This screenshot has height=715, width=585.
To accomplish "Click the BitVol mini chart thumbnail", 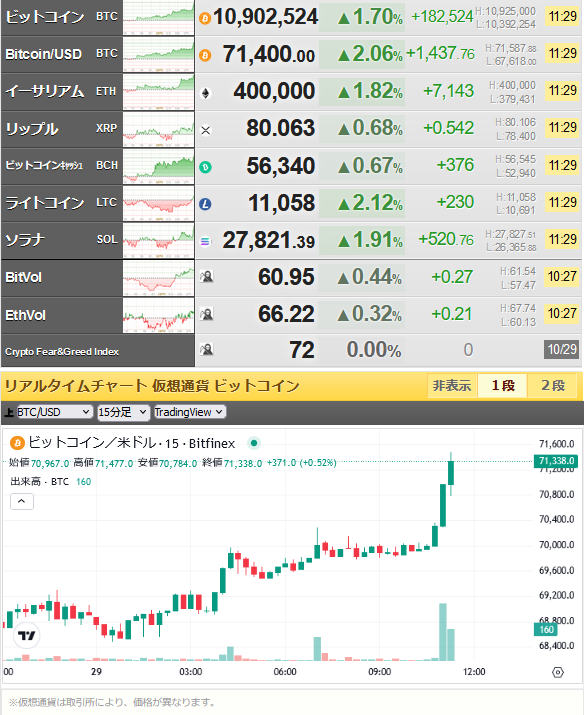I will 159,278.
